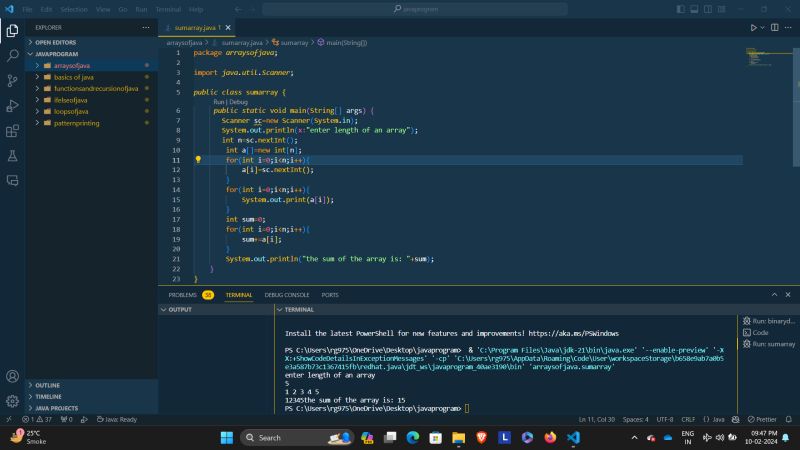
Task: Toggle Panel layout icon in title bar
Action: (x=694, y=9)
